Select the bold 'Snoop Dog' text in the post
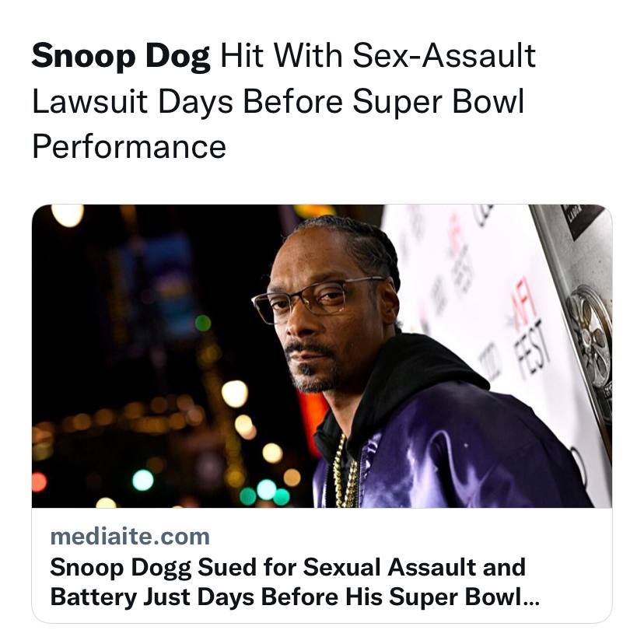The width and height of the screenshot is (644, 644). 121,56
